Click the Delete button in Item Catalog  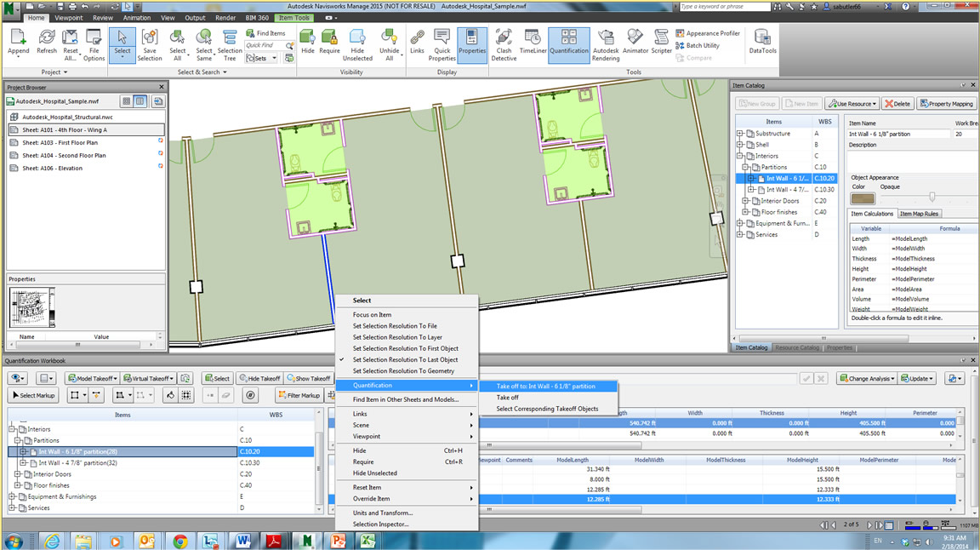897,104
